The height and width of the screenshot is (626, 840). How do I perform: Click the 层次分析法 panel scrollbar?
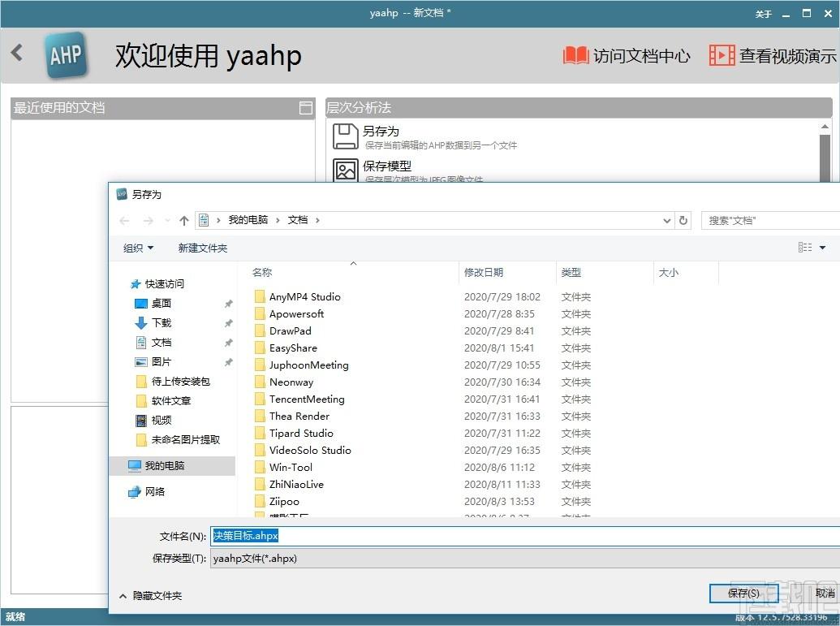click(x=825, y=158)
